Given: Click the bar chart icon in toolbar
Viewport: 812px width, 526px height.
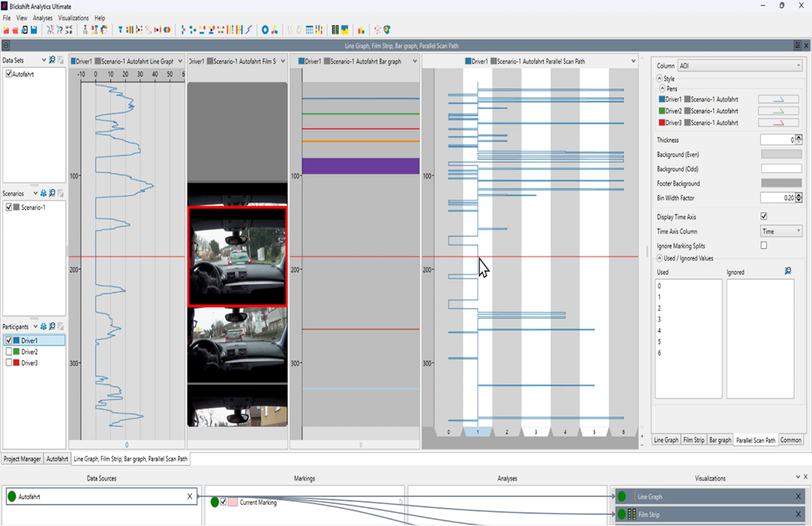Looking at the screenshot, I should pos(361,30).
